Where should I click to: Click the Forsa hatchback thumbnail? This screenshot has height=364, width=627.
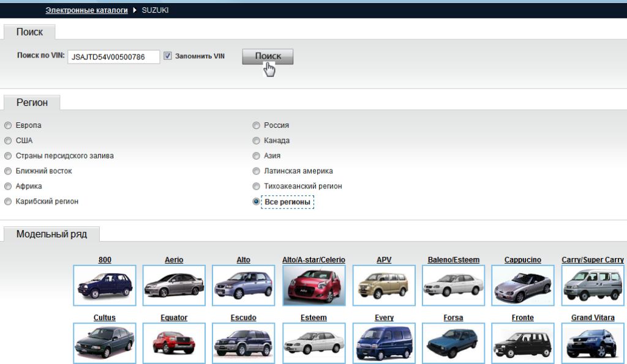[x=454, y=343]
